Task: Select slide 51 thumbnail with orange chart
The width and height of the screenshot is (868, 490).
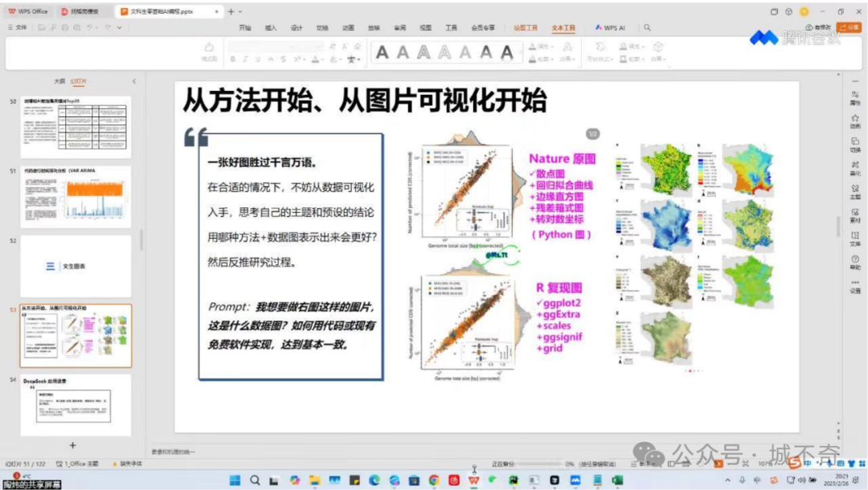Action: (76, 197)
